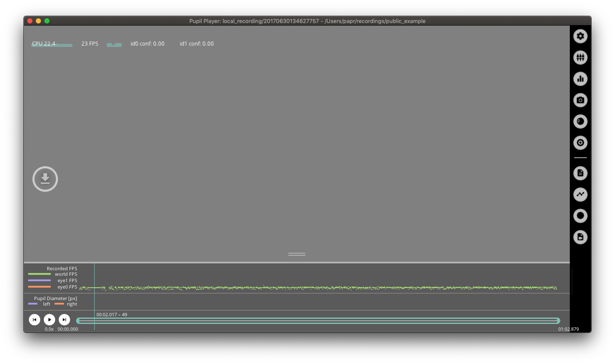This screenshot has width=615, height=364.
Task: Start playback with the play button
Action: [49, 320]
